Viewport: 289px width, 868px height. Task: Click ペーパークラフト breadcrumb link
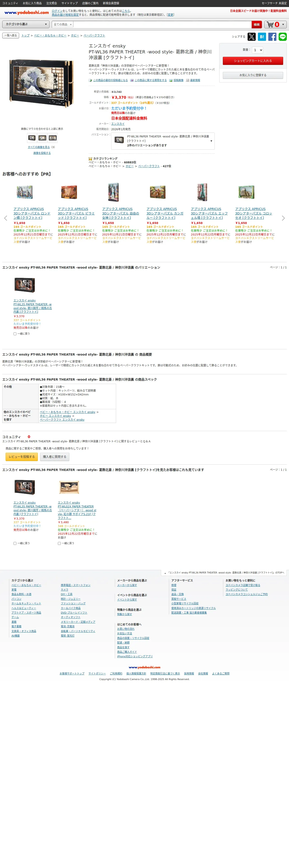coord(94,35)
